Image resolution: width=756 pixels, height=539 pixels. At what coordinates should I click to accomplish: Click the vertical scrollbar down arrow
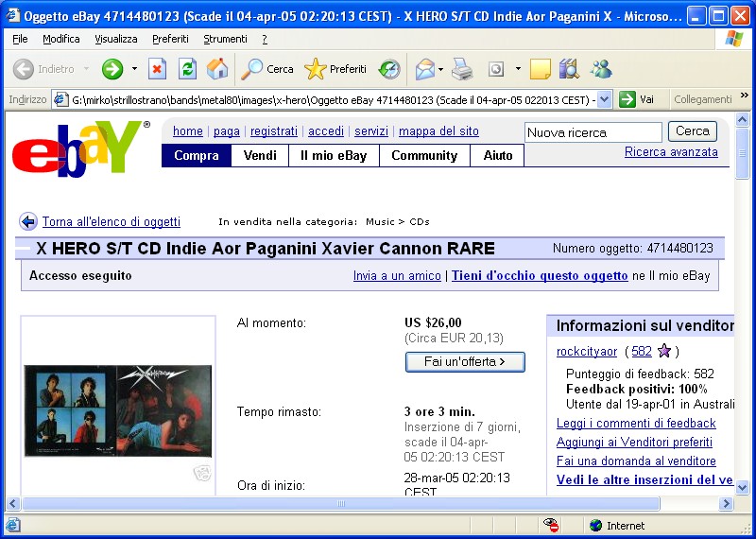tap(743, 488)
